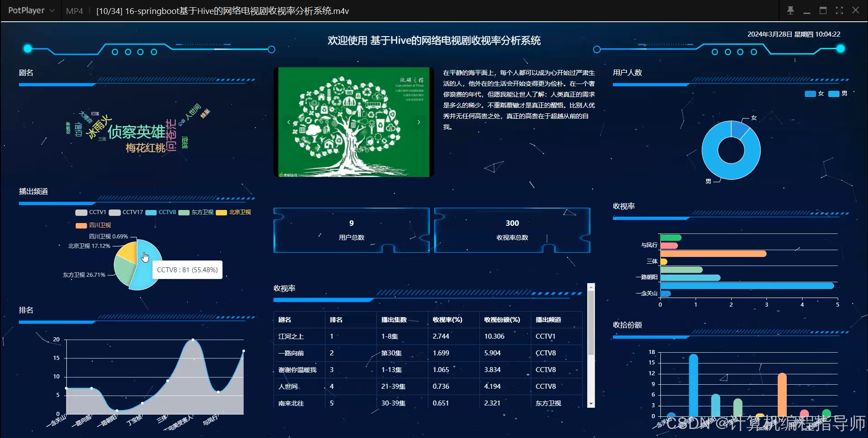Viewport: 868px width, 438px height.
Task: Toggle CCTV17 legend in channel pie
Action: tap(126, 212)
